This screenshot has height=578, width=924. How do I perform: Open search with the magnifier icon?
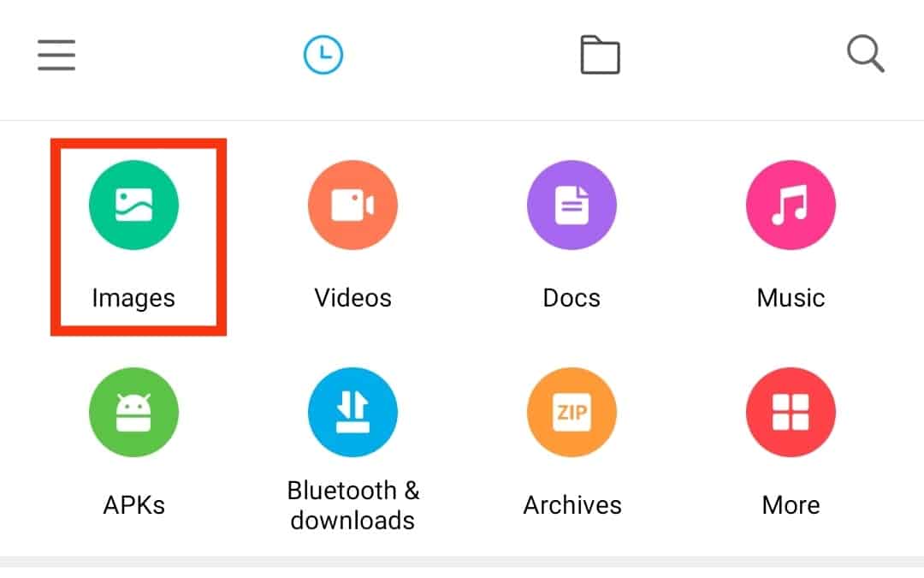[865, 54]
